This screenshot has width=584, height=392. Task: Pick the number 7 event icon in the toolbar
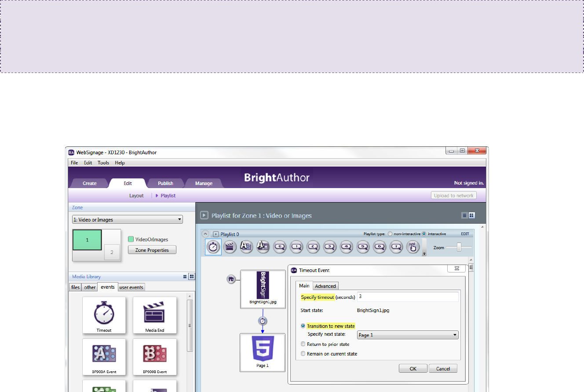[397, 247]
